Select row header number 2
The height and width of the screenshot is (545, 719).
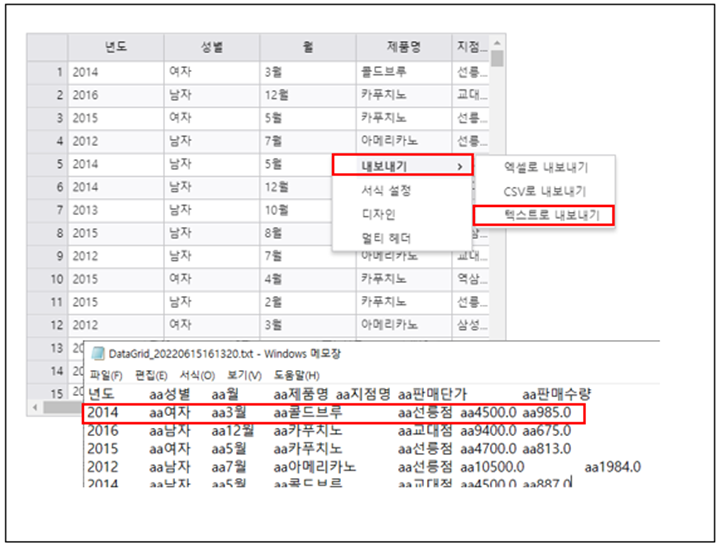[48, 95]
